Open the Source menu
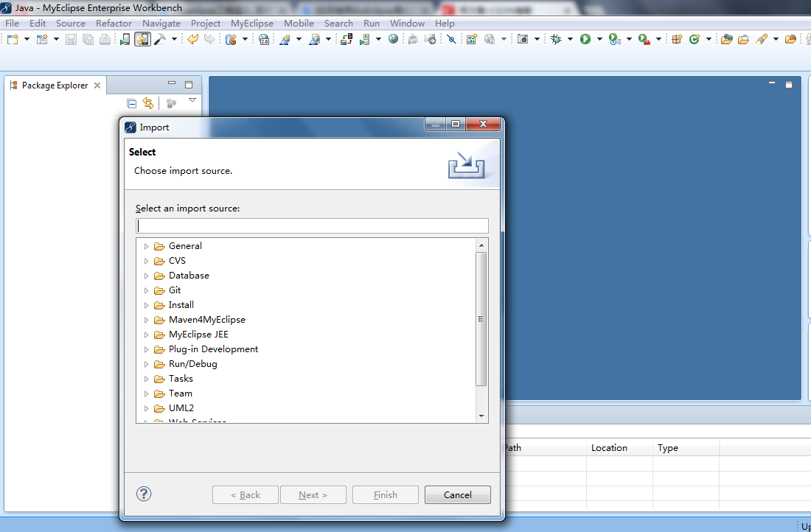 click(x=70, y=24)
